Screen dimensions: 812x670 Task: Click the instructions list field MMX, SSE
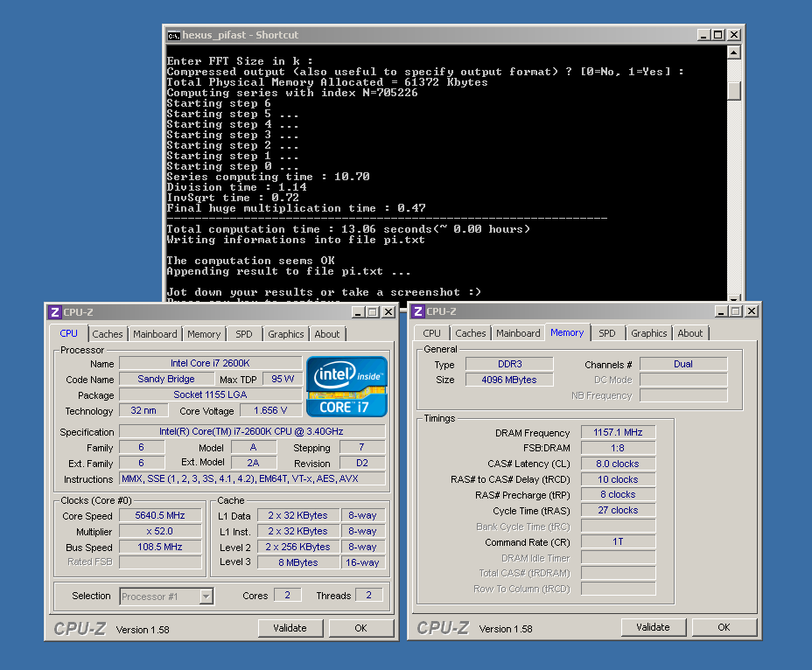tap(252, 478)
